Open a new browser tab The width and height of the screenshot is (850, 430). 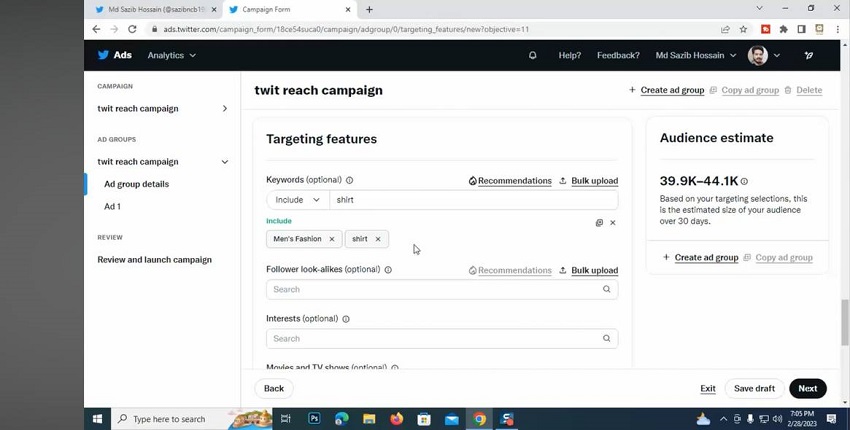click(369, 9)
